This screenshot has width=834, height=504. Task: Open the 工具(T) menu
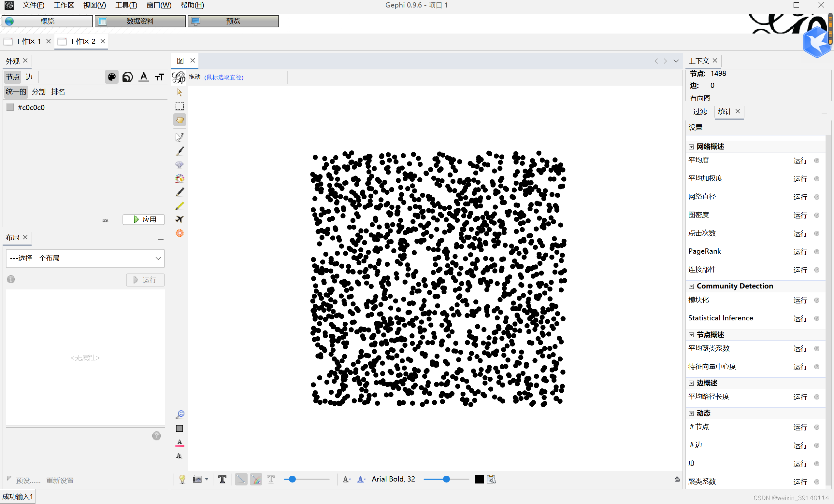click(x=126, y=5)
